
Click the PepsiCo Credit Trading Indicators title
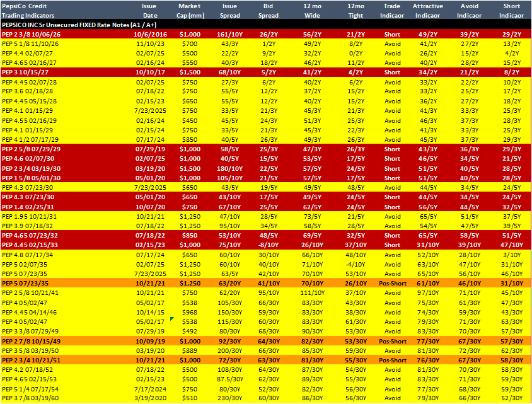(28, 11)
